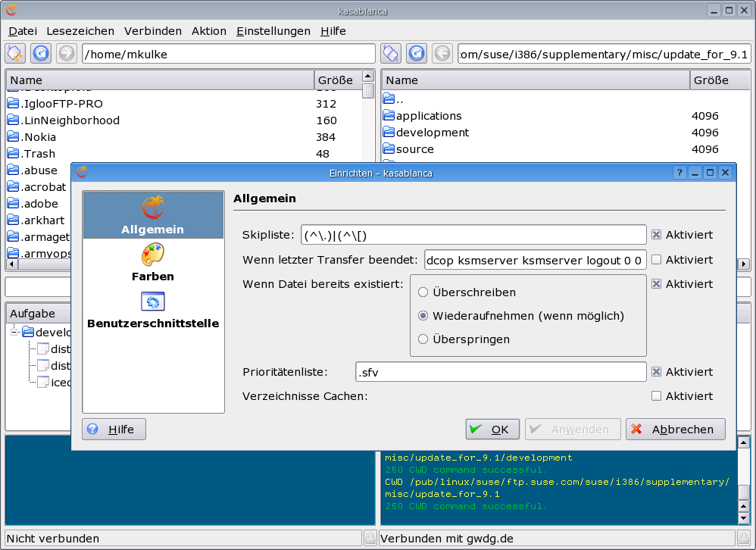The image size is (756, 550).
Task: Collapse the task tree's top folder node
Action: click(14, 332)
